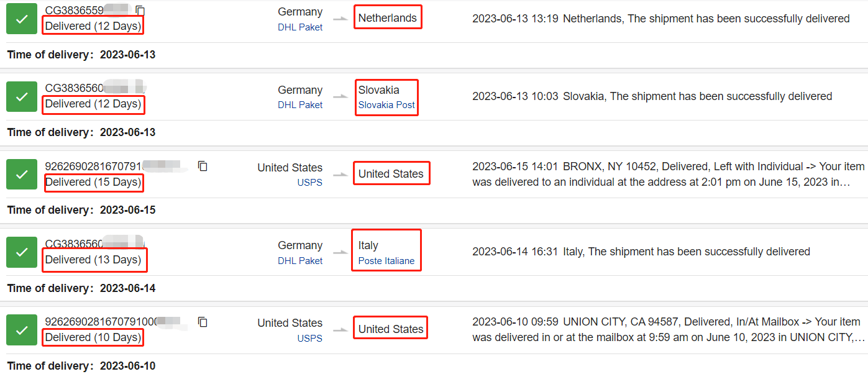Open USPS link in the BRONX row
This screenshot has height=374, width=868.
[310, 183]
